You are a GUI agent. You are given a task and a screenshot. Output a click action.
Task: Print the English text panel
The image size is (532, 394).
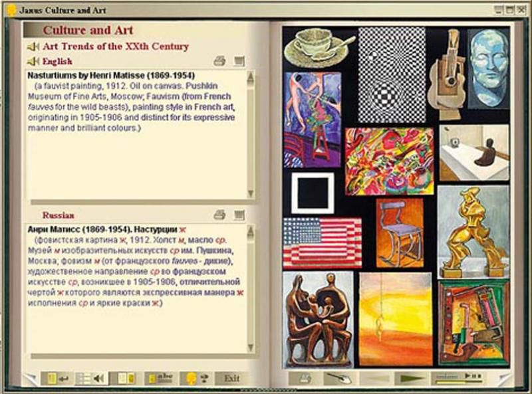[219, 62]
